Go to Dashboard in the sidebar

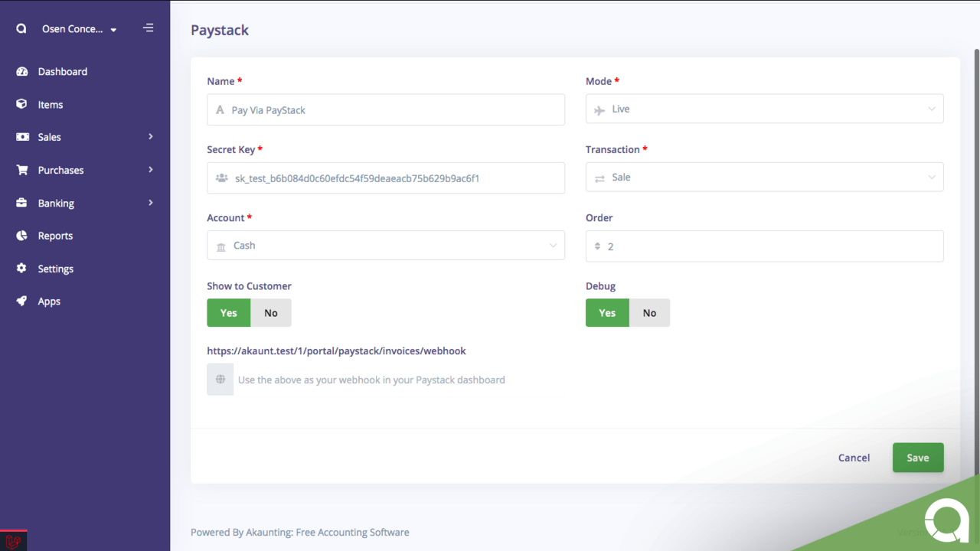pyautogui.click(x=63, y=71)
